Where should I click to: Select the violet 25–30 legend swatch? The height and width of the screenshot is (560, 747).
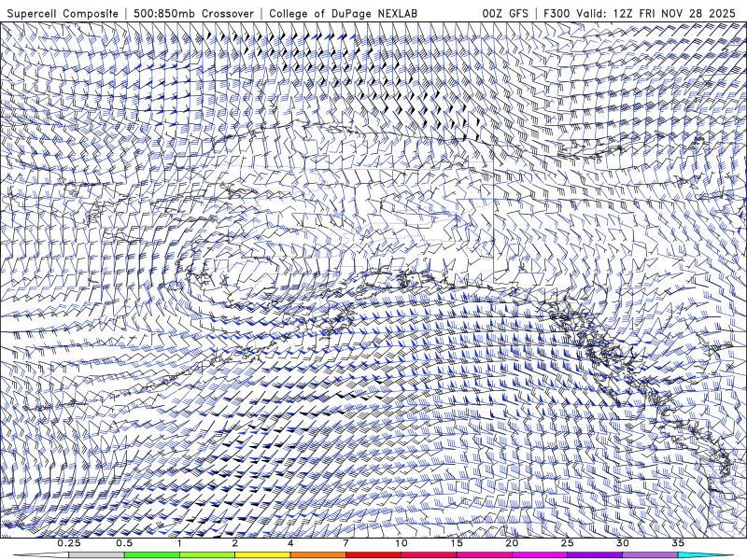pos(595,555)
